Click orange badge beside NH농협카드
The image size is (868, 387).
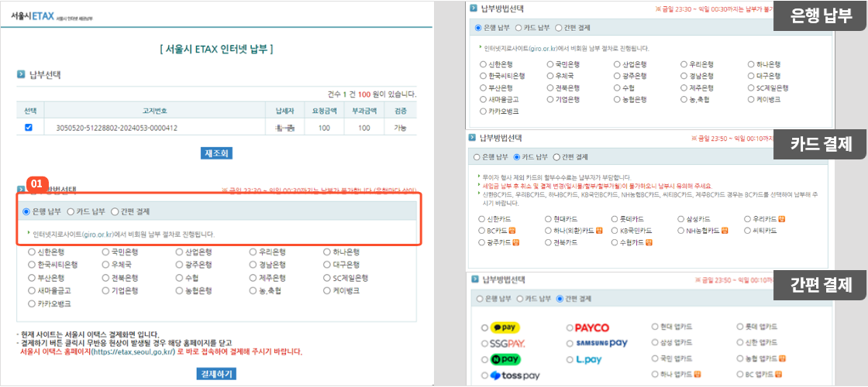(x=725, y=231)
